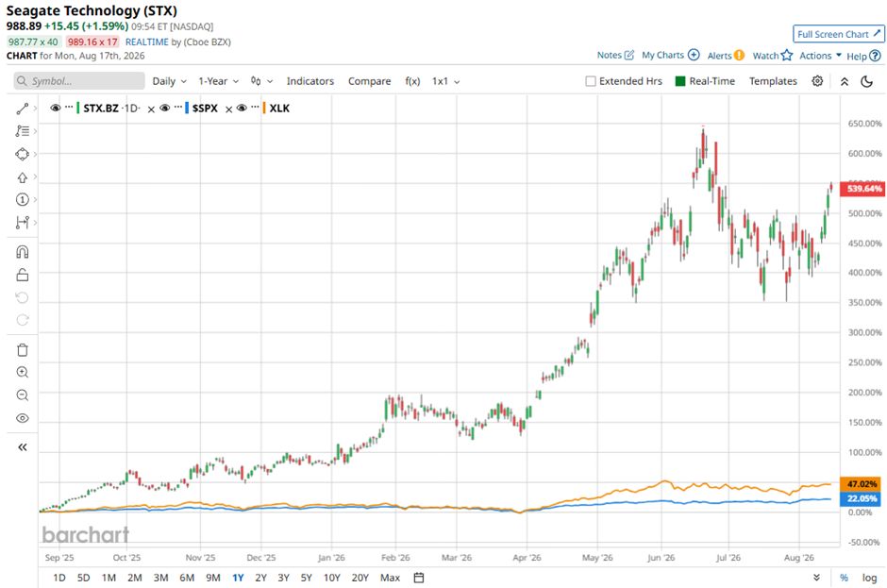
Task: Click the green STX.BZ color bar
Action: point(77,108)
